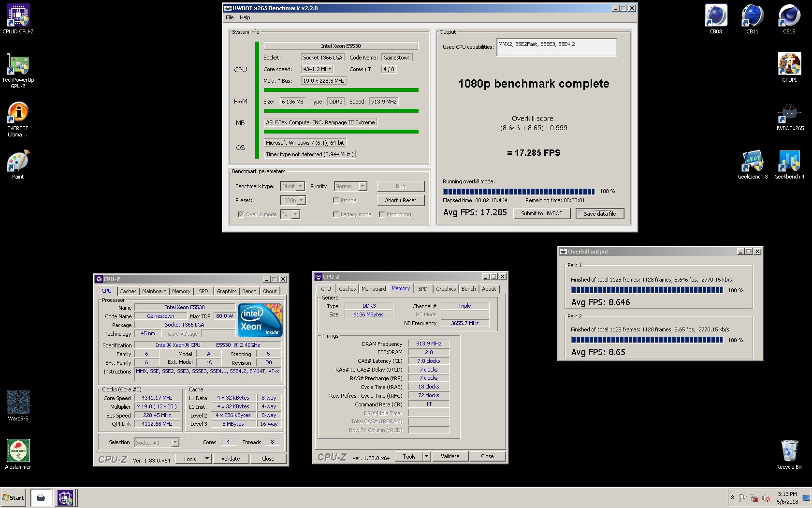
Task: Launch the CB11 Cinebench shortcut
Action: tap(753, 18)
